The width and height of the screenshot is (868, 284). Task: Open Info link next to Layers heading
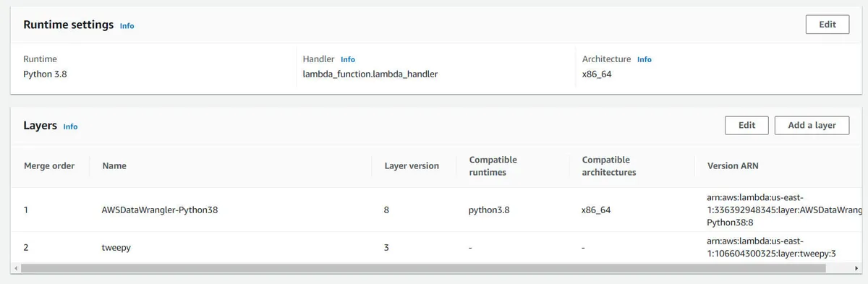[x=70, y=126]
